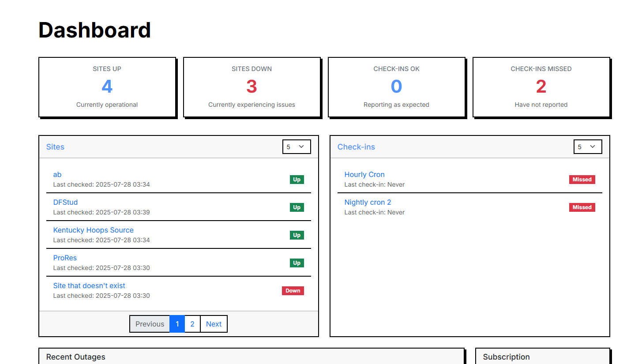Click the Next pagination button
627x364 pixels.
[x=214, y=324]
